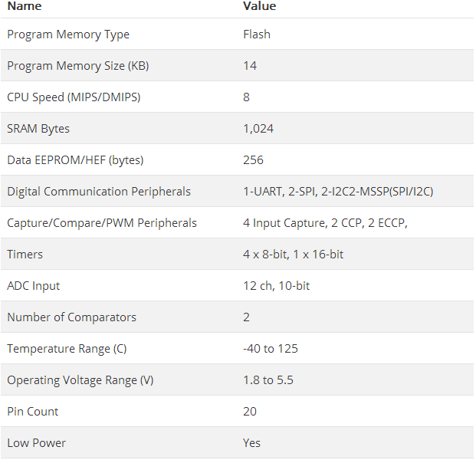Viewport: 476px width, 460px height.
Task: Select the Program Memory Size (KB) row label
Action: pyautogui.click(x=78, y=66)
